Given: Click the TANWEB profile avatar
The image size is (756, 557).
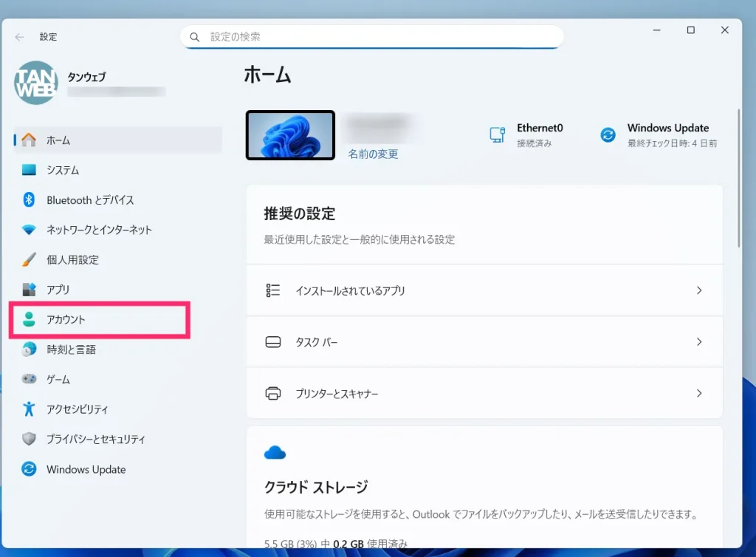Looking at the screenshot, I should (x=36, y=83).
